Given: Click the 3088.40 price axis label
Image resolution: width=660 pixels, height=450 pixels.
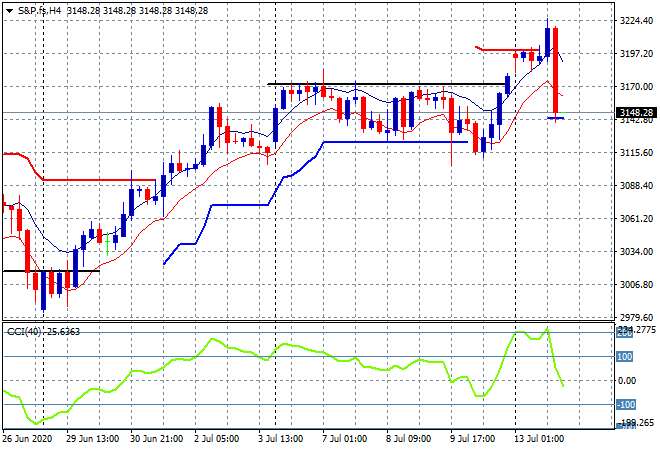Looking at the screenshot, I should coord(636,185).
